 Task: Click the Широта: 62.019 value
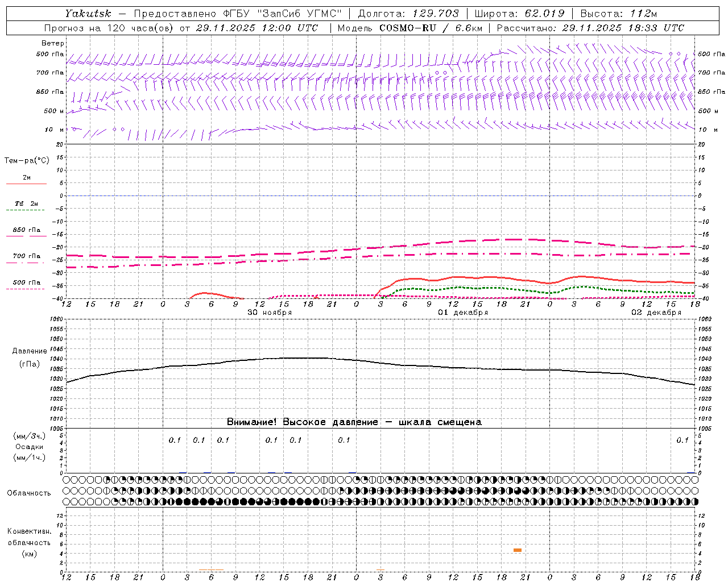tap(519, 14)
